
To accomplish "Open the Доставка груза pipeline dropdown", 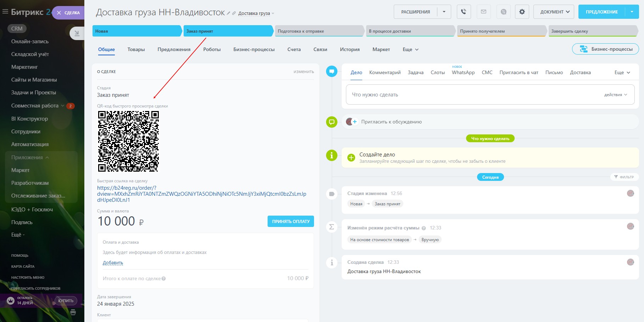I will [x=256, y=13].
